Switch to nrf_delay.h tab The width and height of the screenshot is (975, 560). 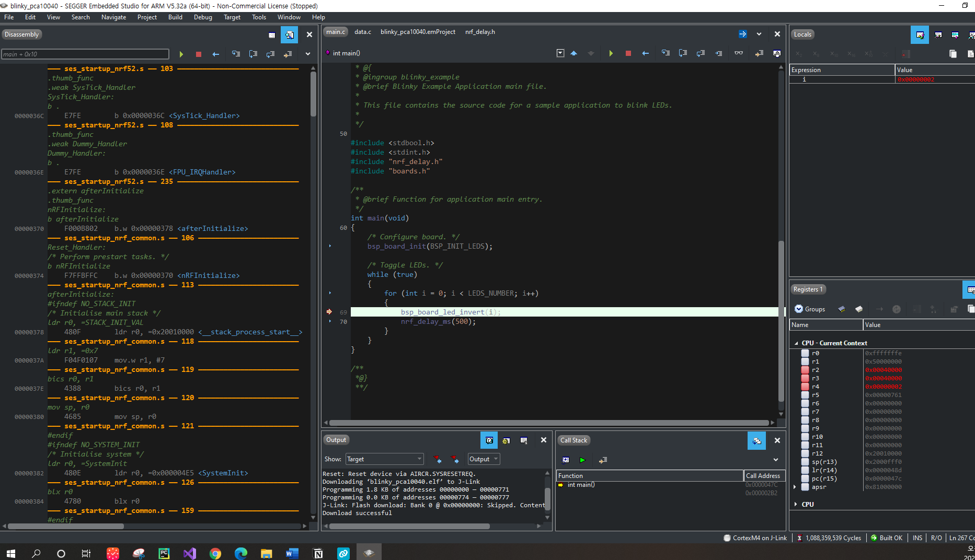click(480, 32)
